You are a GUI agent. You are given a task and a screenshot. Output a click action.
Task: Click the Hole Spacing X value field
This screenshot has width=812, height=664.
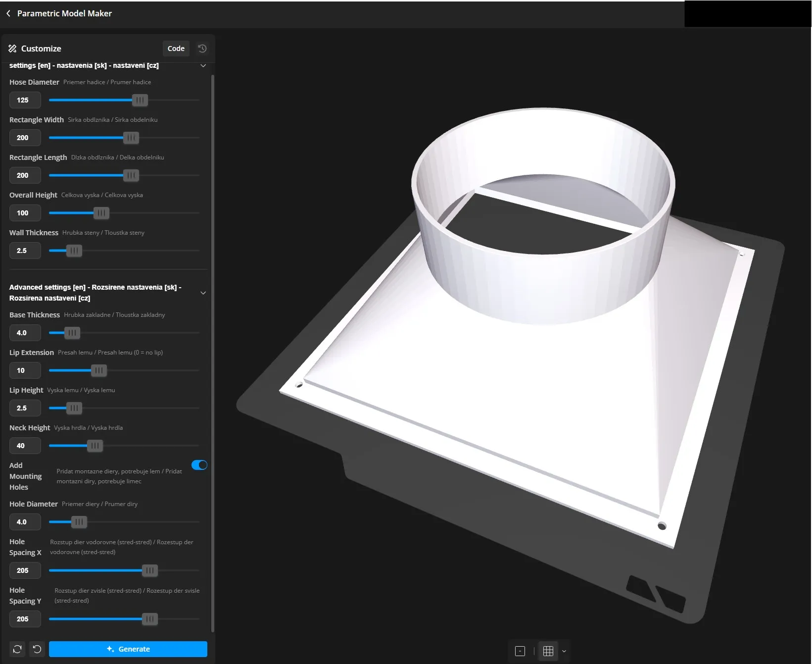25,570
